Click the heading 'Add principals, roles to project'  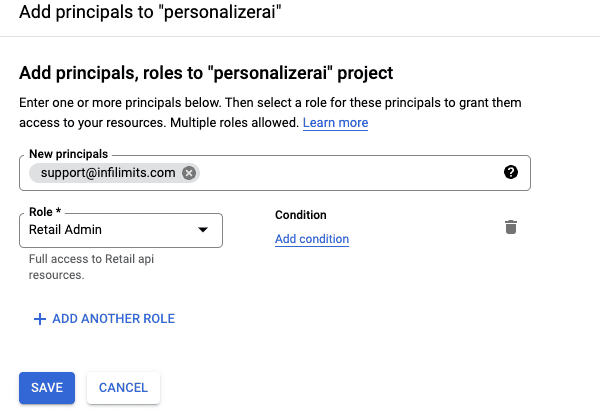tap(206, 73)
